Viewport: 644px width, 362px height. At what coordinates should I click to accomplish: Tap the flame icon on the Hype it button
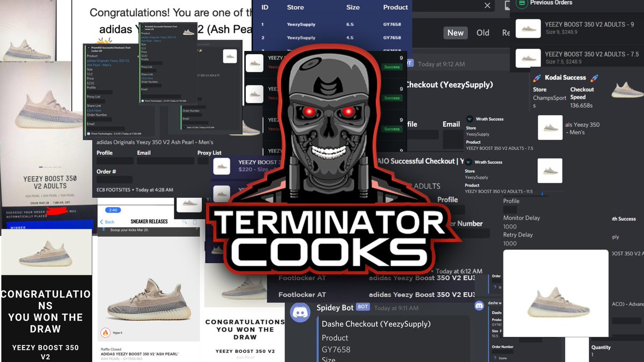point(105,333)
